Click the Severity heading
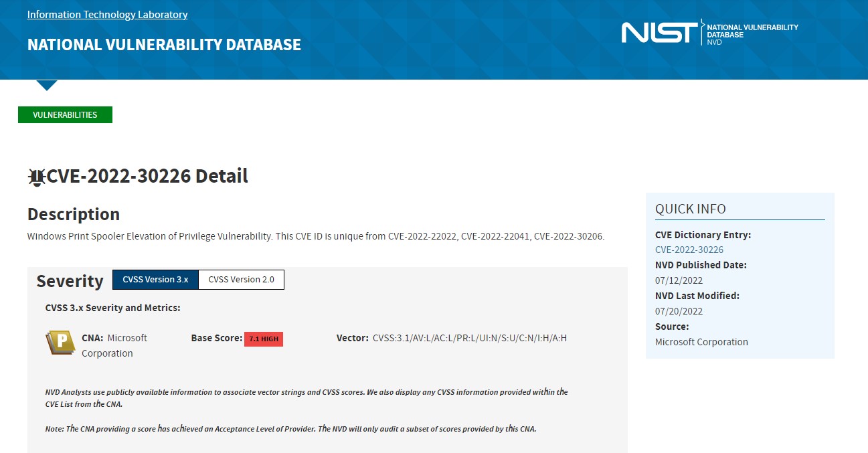868x453 pixels. [70, 281]
